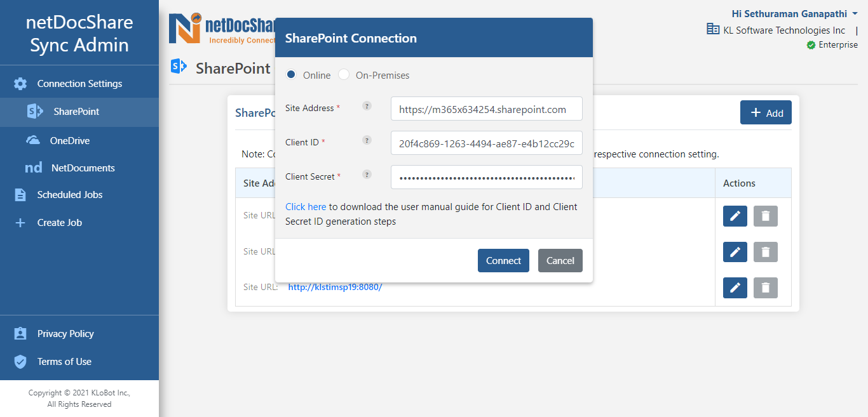Open the user dropdown arrow beside Sethuraman Ganapathi

point(855,13)
